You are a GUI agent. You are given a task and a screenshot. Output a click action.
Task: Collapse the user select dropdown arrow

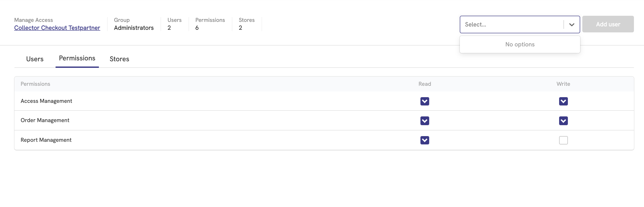[x=572, y=25]
